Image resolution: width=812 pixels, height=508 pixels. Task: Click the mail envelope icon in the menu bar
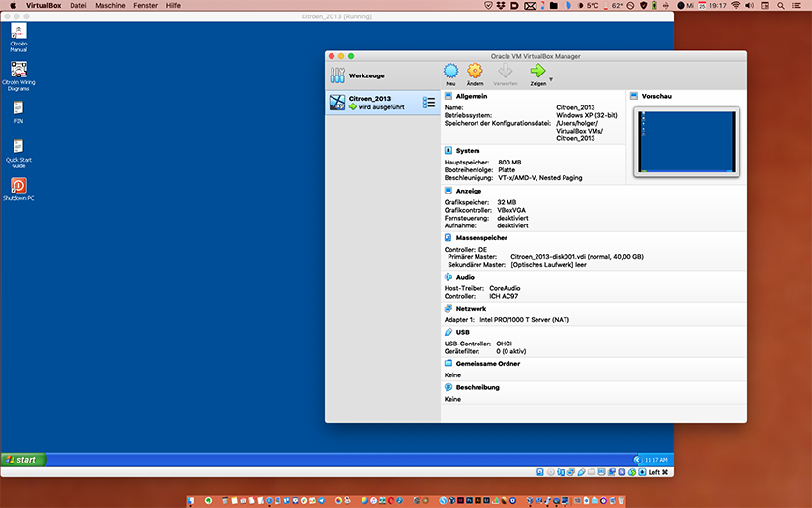(531, 6)
